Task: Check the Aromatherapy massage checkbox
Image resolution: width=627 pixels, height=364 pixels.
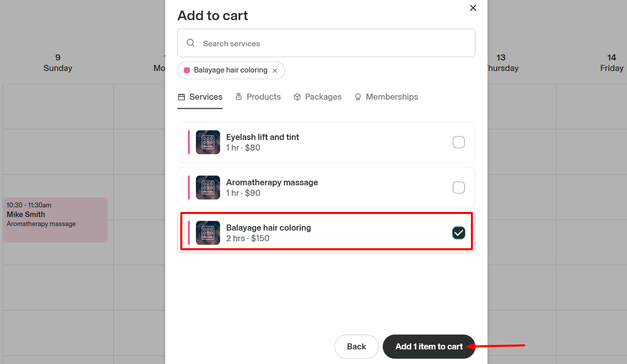Action: [459, 188]
